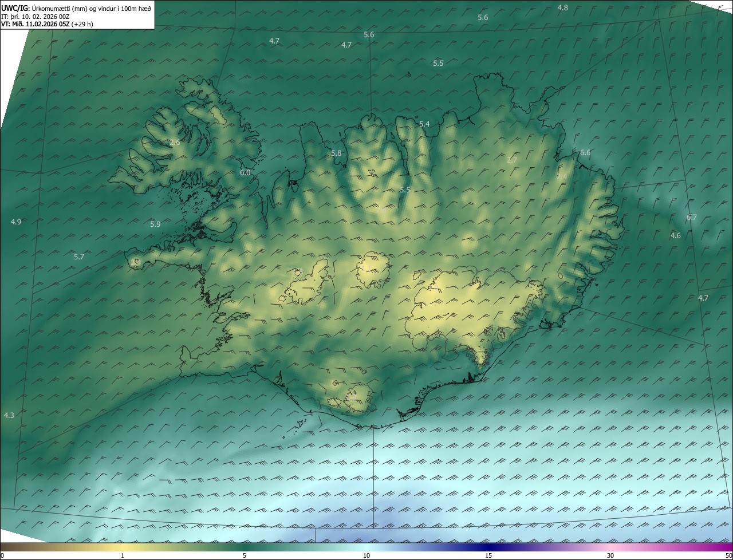Click the "1" tick on the color scale
This screenshot has width=733, height=560.
click(x=123, y=555)
